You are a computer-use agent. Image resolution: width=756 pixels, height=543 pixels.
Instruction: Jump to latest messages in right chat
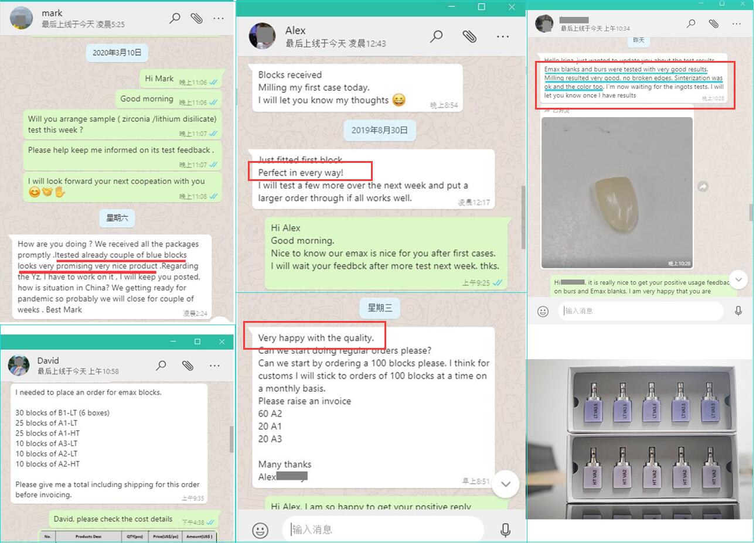click(738, 279)
